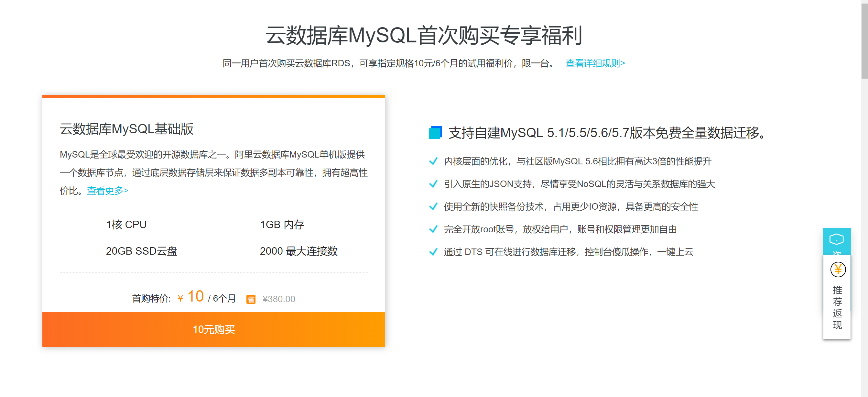868x397 pixels.
Task: Click the 20GB SSD云盘 spec text
Action: [x=142, y=251]
